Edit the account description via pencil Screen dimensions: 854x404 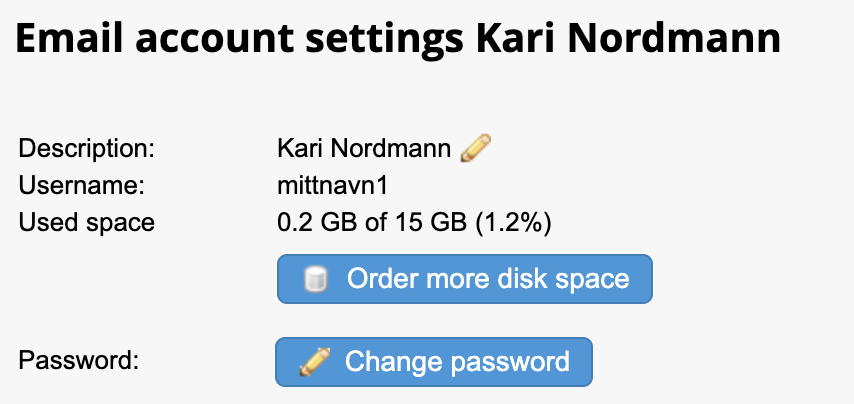[475, 148]
